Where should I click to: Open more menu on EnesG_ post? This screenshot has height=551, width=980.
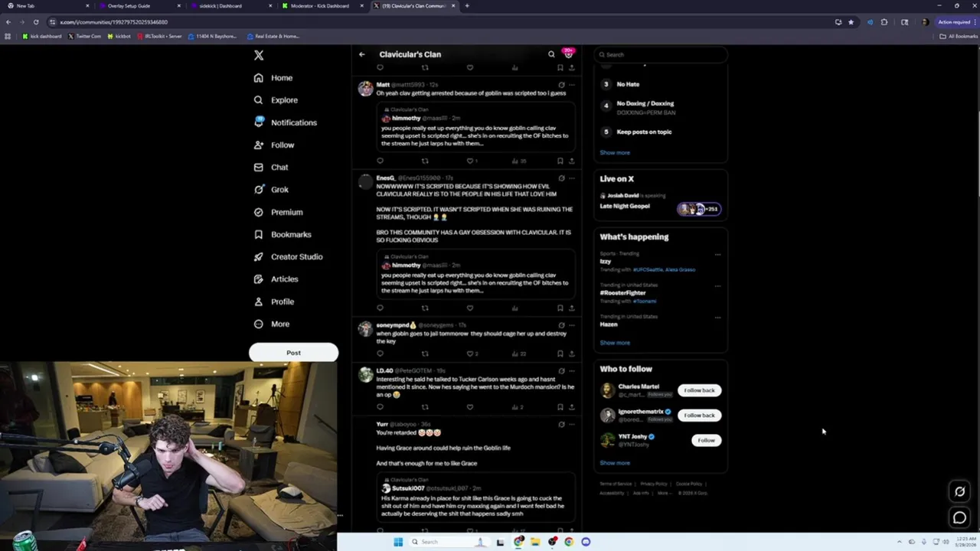point(571,178)
